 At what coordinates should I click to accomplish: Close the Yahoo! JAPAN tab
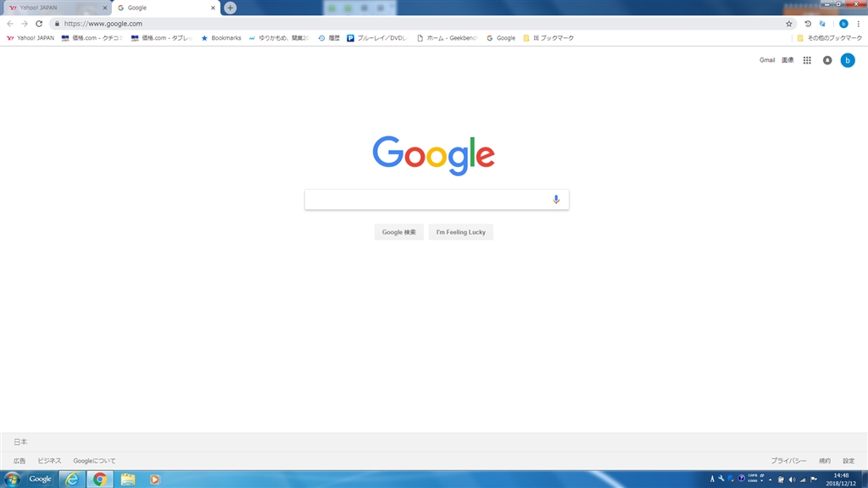(x=105, y=8)
